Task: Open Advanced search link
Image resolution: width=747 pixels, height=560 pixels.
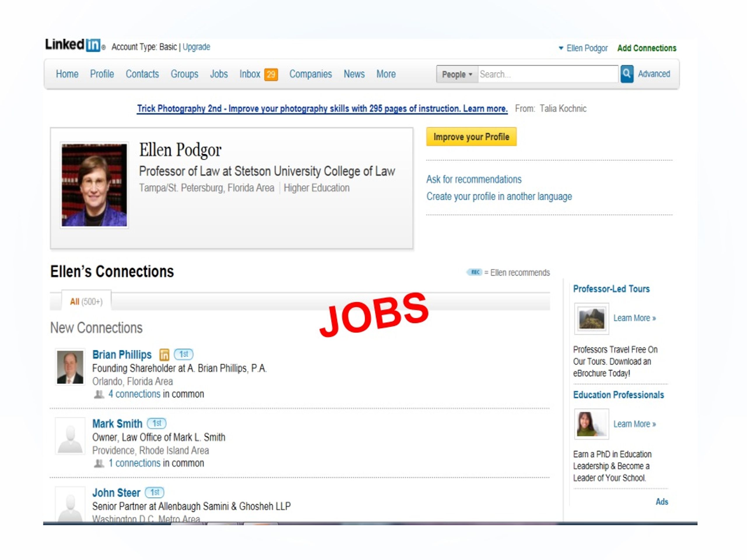Action: (x=654, y=74)
